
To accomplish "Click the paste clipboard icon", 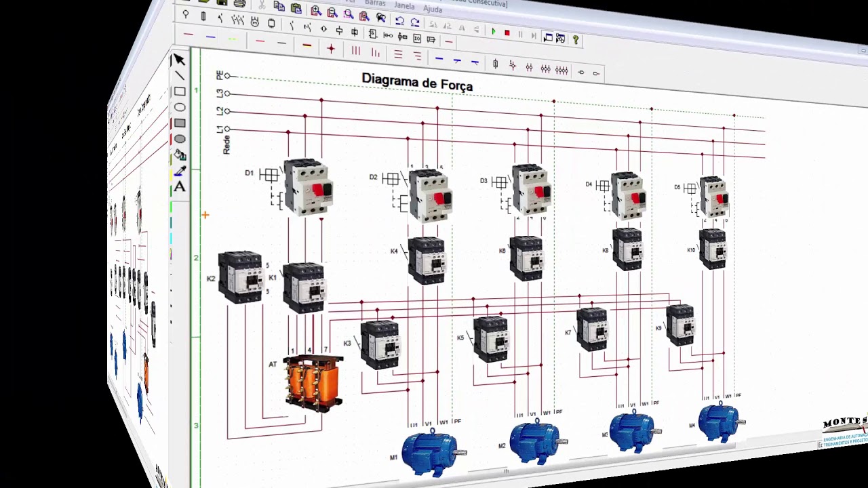I will 296,8.
